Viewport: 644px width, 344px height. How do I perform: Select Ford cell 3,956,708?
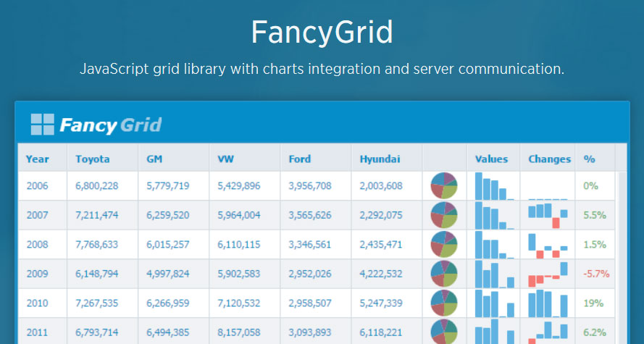(x=315, y=186)
